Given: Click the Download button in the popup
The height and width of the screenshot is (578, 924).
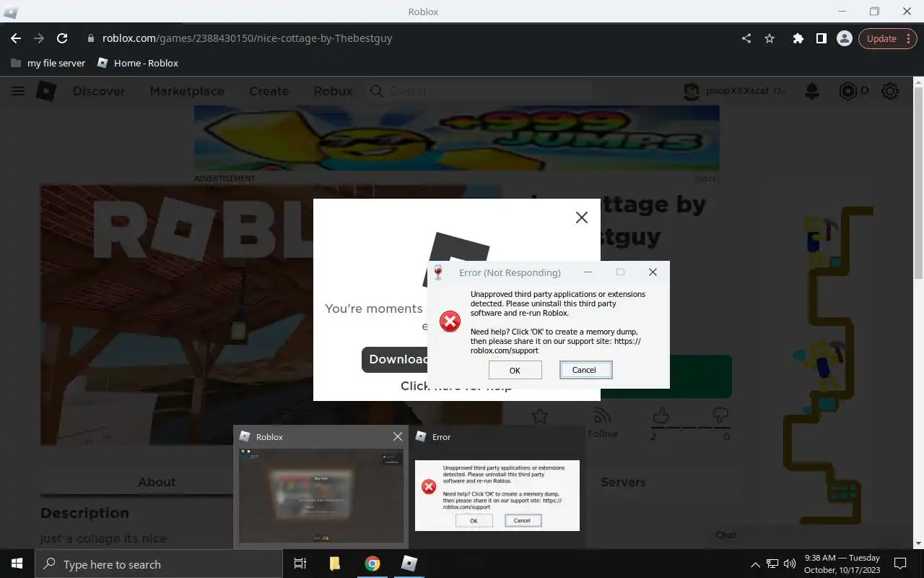Looking at the screenshot, I should (395, 359).
